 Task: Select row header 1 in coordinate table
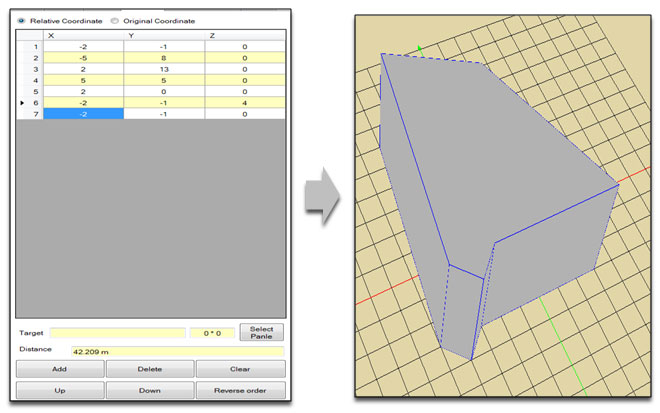click(30, 47)
